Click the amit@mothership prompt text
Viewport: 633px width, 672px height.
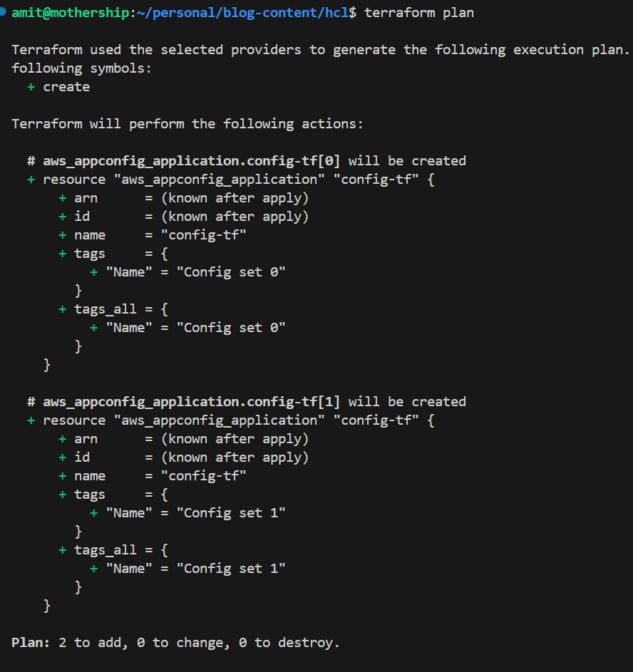click(71, 12)
